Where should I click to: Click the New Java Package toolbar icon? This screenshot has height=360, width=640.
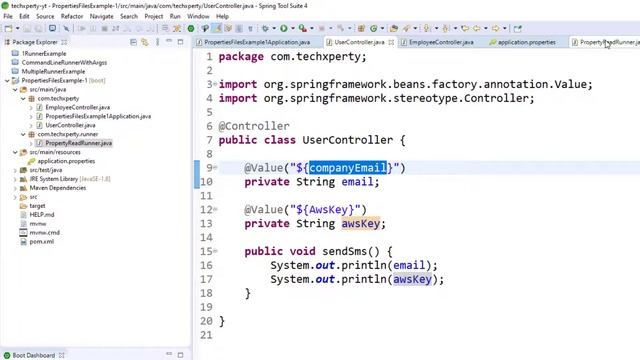click(361, 29)
